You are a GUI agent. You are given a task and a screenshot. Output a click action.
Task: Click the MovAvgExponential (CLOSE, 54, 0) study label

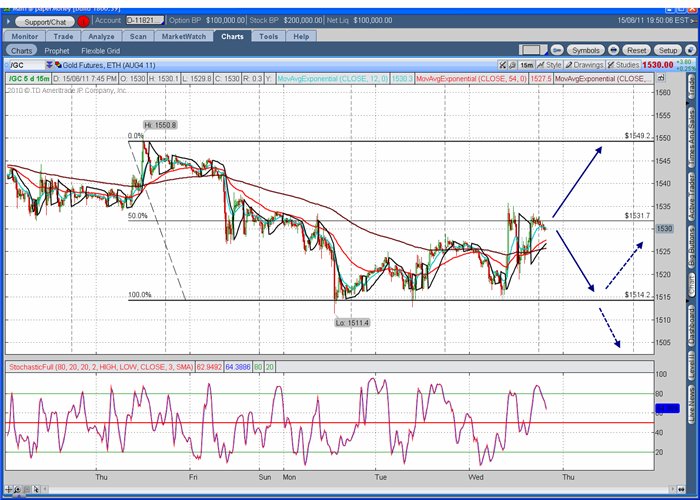471,79
